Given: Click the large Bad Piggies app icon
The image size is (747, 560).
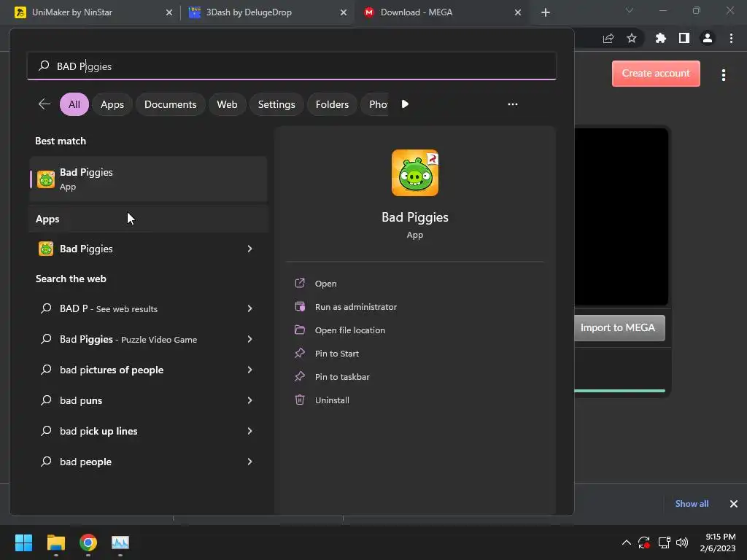Looking at the screenshot, I should coord(415,173).
